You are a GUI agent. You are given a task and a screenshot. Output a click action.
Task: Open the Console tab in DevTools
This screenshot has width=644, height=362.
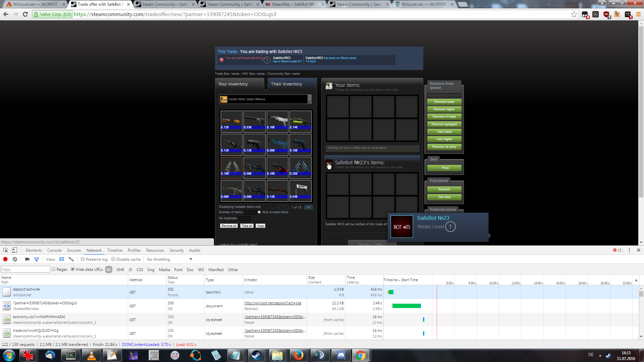click(x=54, y=250)
